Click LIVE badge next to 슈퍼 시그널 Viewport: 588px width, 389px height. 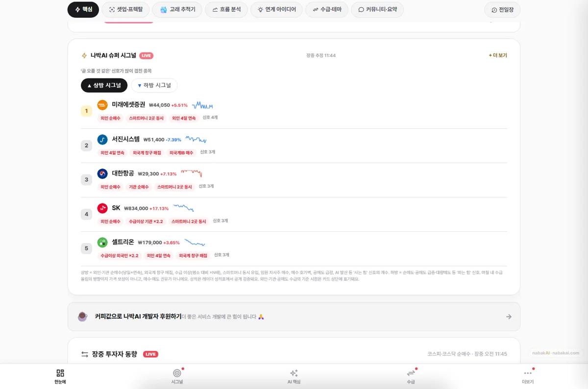click(147, 55)
